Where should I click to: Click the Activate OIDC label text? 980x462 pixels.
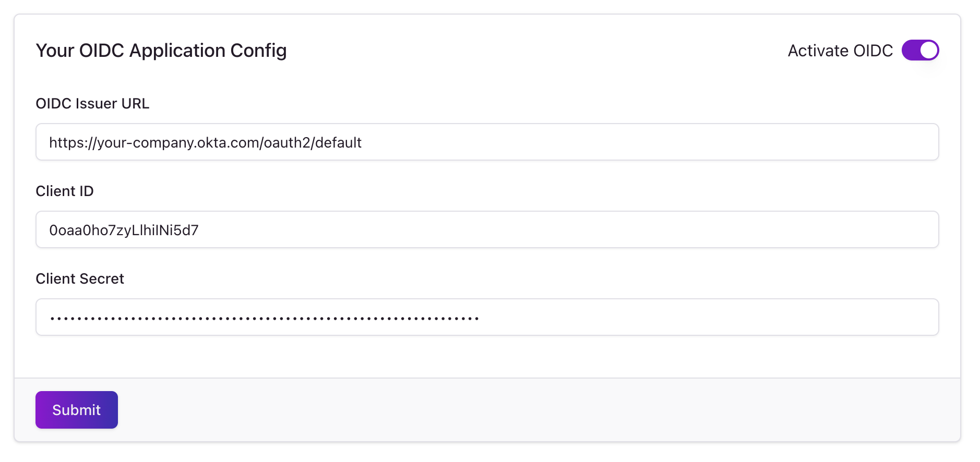pos(840,51)
